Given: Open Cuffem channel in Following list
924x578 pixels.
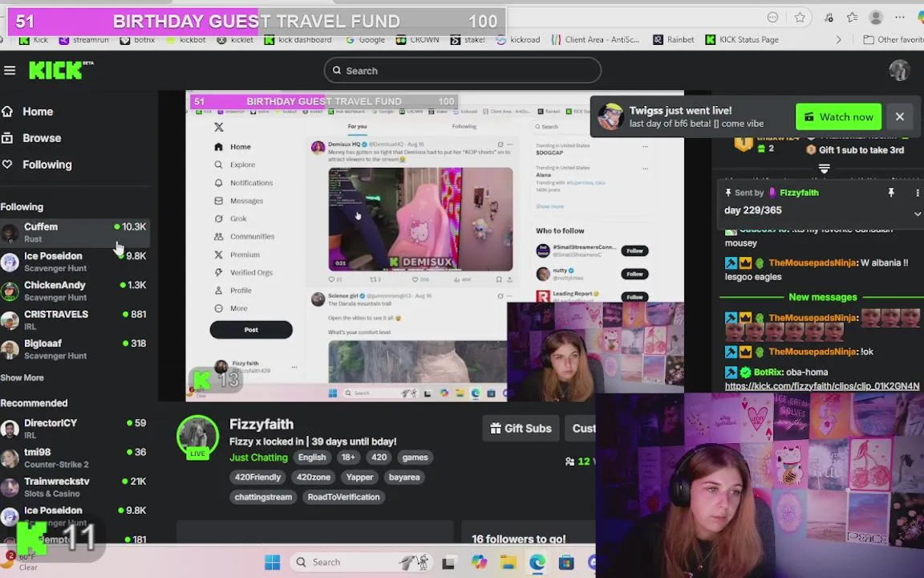Looking at the screenshot, I should [75, 232].
